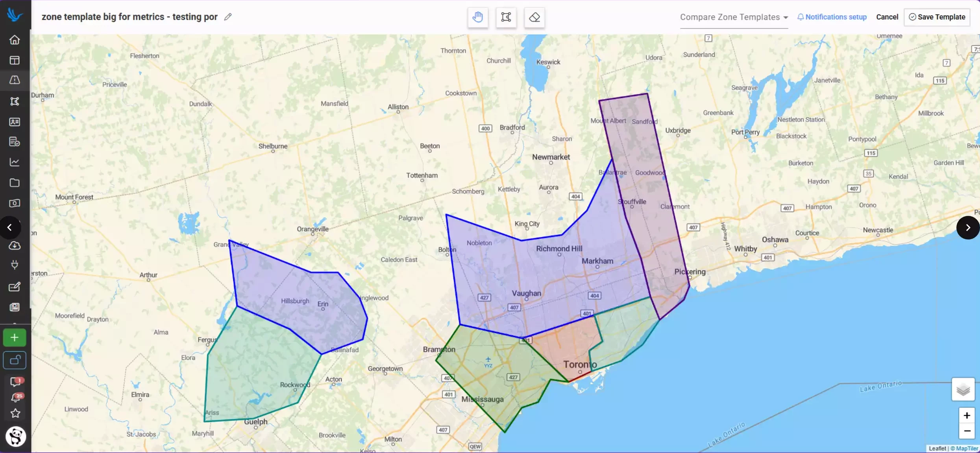The image size is (980, 453).
Task: Open the home page from sidebar
Action: [15, 40]
